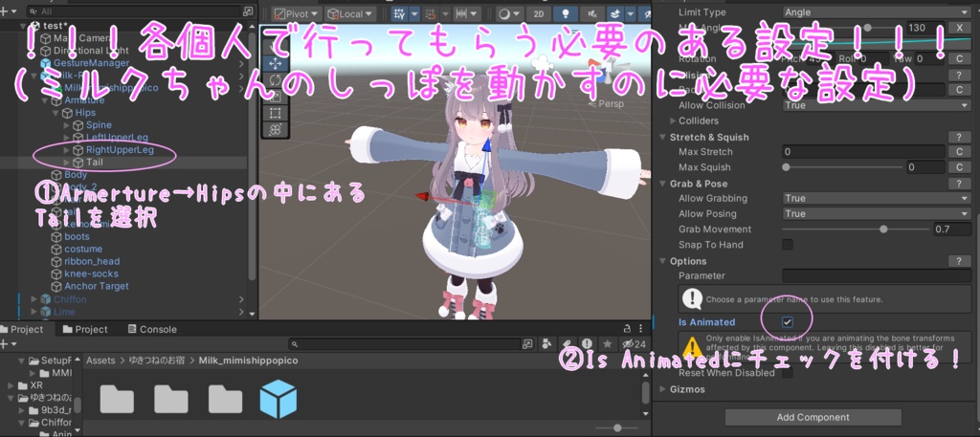Screen dimensions: 980x437
Task: Select the Transform tool in scene toolbar
Action: [x=275, y=130]
